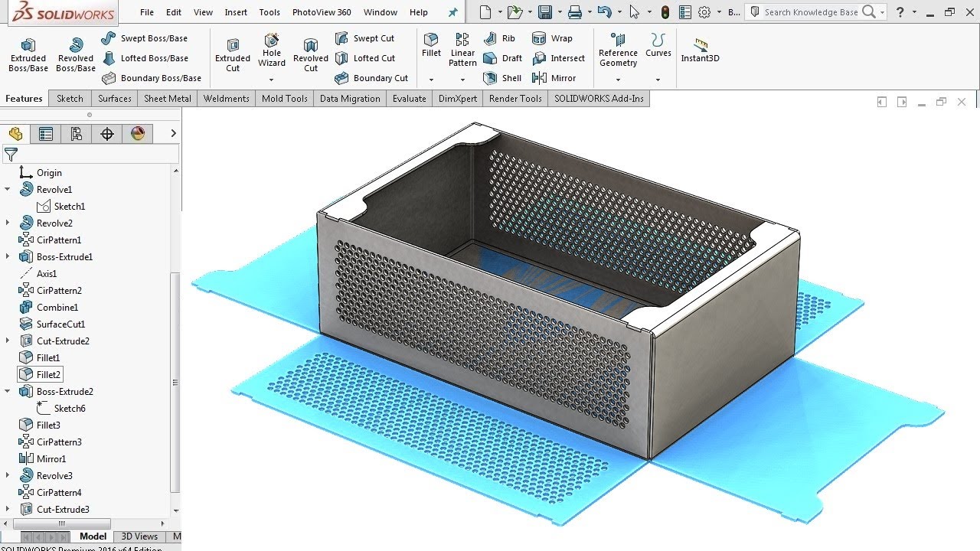Collapse the Revolve1 feature node
This screenshot has height=551, width=980.
(x=8, y=189)
